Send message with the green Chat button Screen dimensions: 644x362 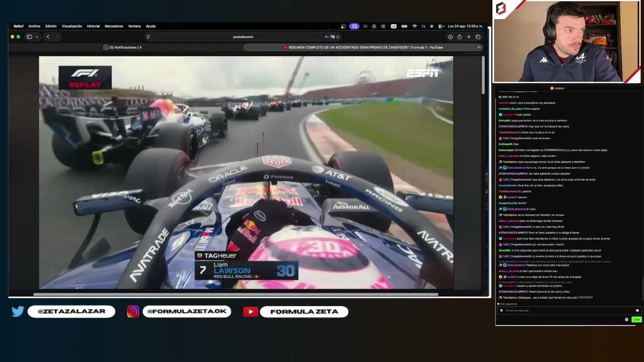636,319
